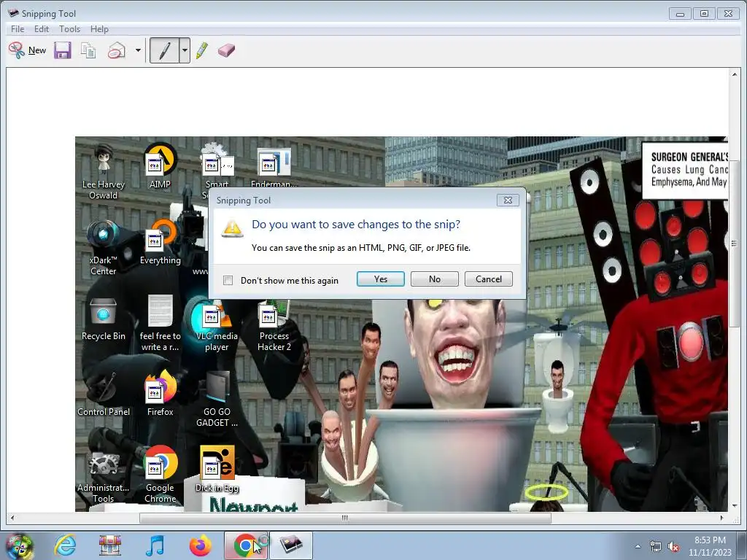Click the Recycle Bin icon

tap(104, 319)
